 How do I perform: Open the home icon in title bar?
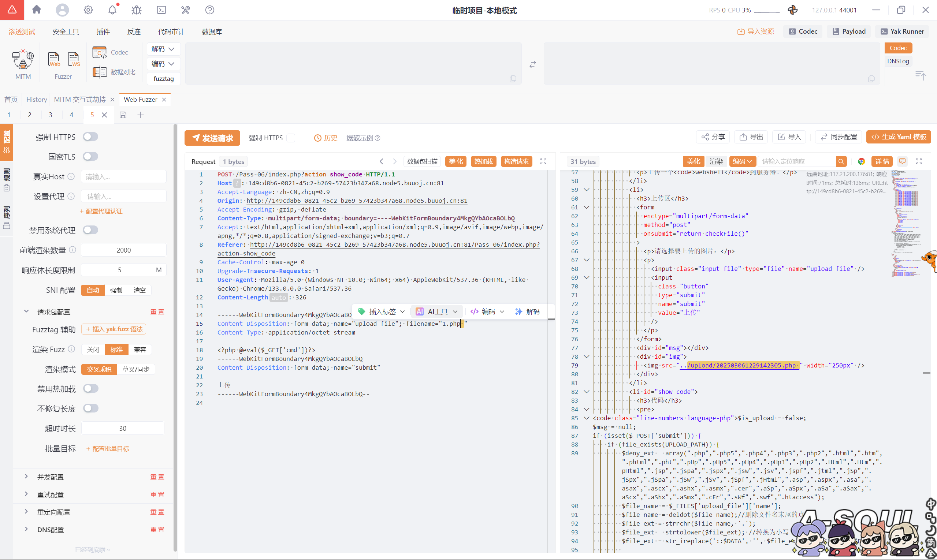(x=37, y=10)
